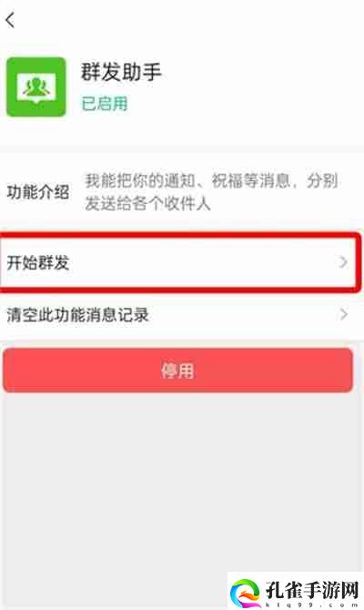Tap the green 群发助手 app icon
This screenshot has height=610, width=364.
click(x=36, y=87)
